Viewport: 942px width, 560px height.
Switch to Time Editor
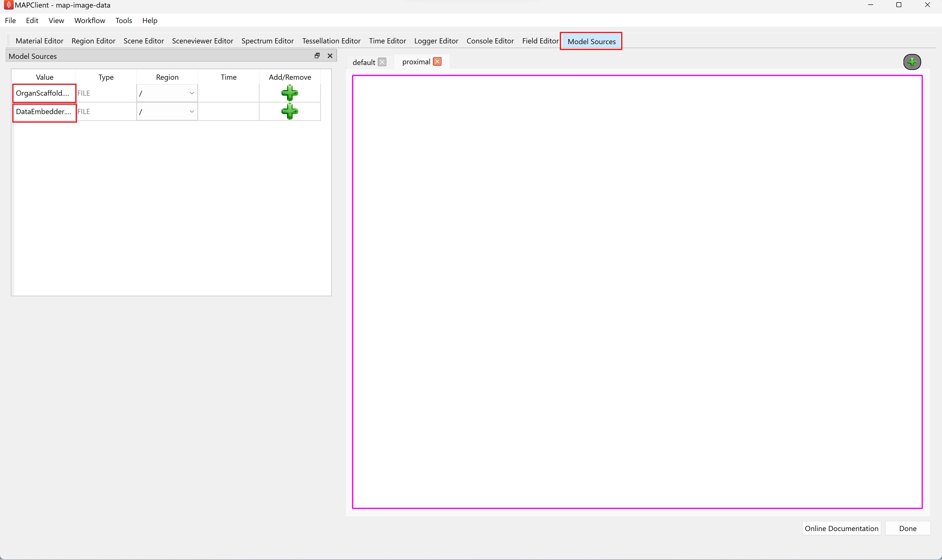click(387, 41)
